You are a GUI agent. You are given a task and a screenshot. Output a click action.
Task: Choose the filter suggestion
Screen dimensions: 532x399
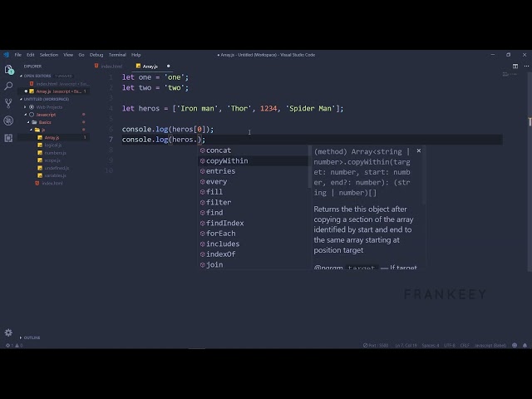tap(253, 202)
